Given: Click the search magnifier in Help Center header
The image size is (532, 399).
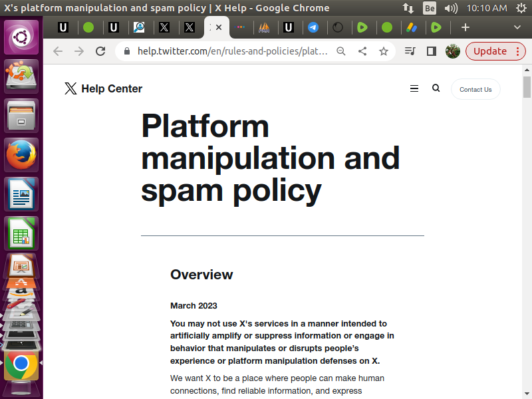Looking at the screenshot, I should click(436, 88).
